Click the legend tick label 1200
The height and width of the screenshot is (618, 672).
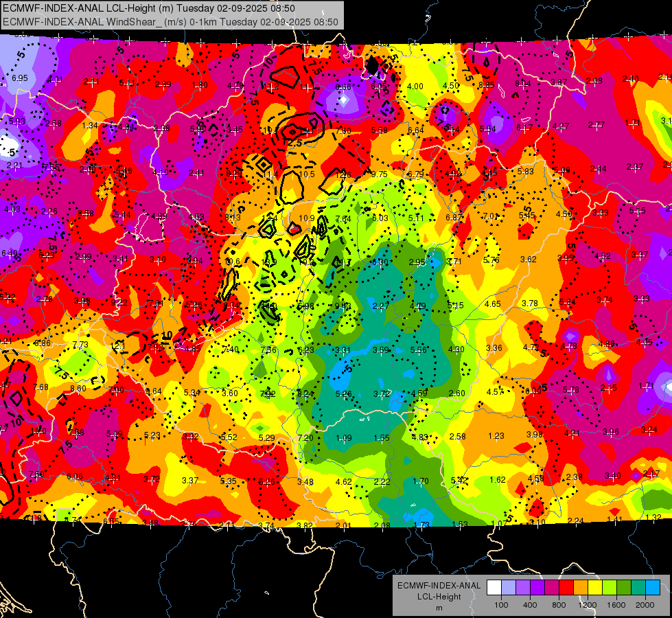pyautogui.click(x=588, y=605)
